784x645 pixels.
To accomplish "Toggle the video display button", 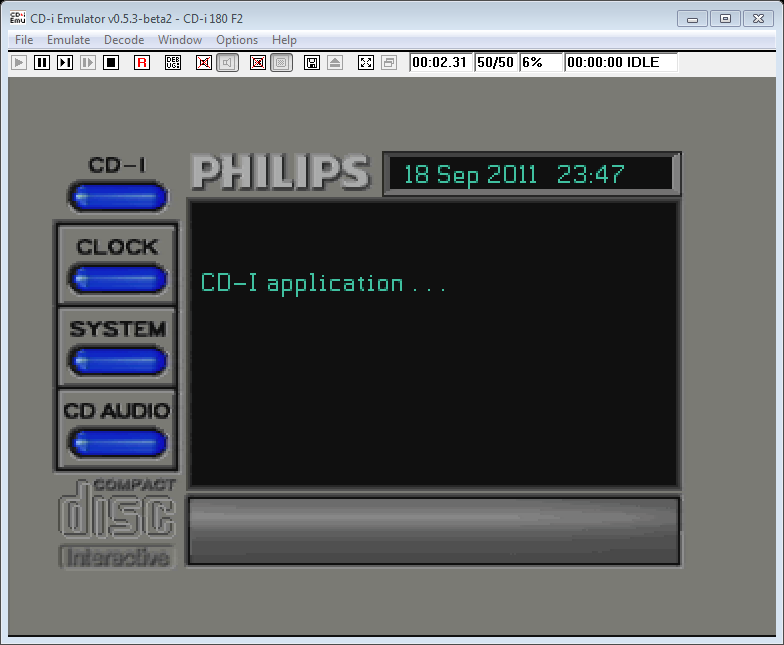I will pos(282,62).
